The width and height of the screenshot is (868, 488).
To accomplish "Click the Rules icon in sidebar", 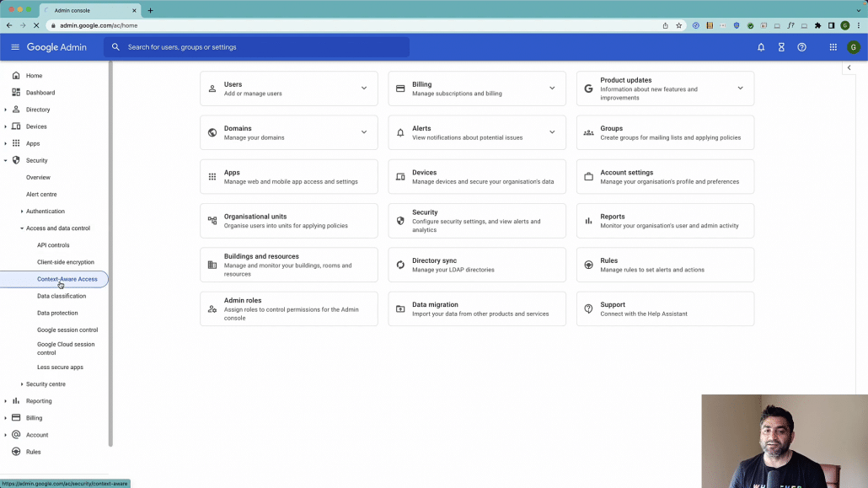I will coord(16,452).
